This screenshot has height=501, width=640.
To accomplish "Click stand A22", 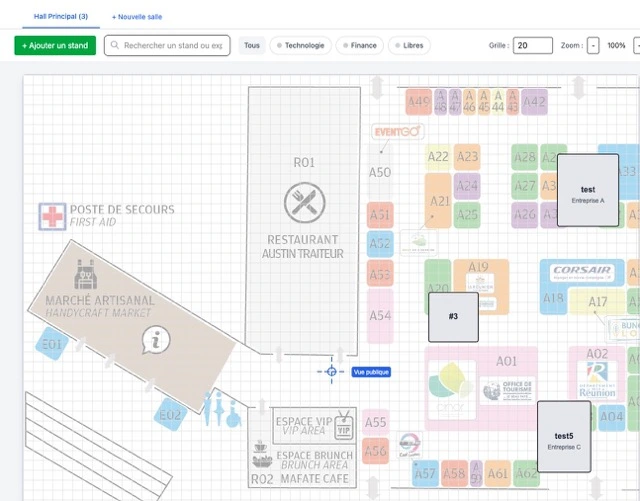I will [x=438, y=157].
